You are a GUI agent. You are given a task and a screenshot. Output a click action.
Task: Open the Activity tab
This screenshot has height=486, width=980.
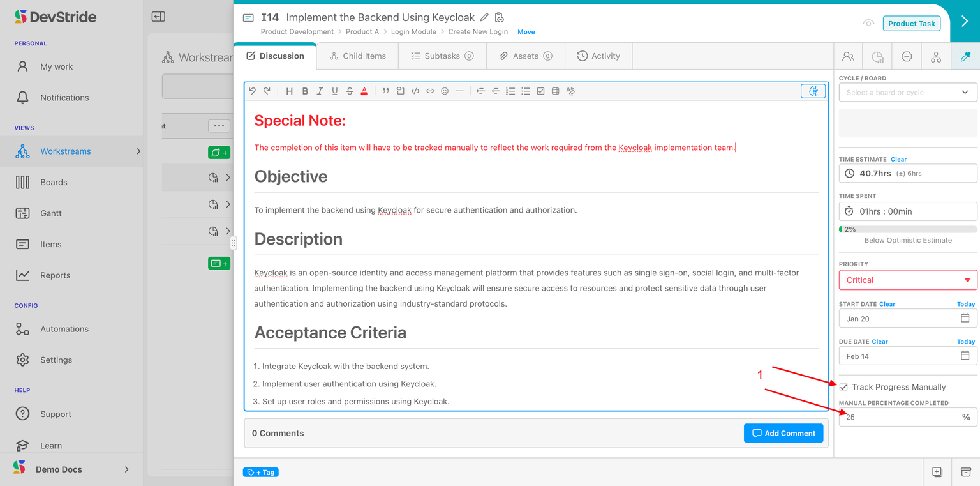[x=598, y=56]
